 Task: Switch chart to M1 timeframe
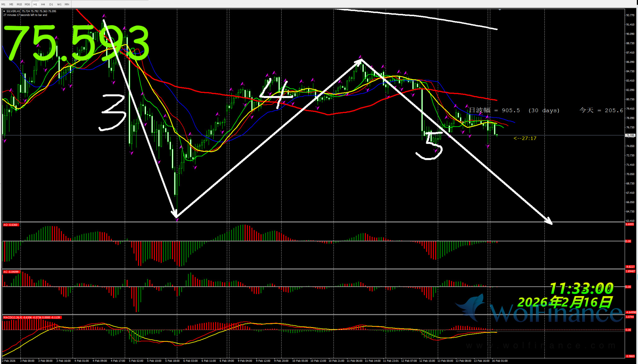click(3, 4)
